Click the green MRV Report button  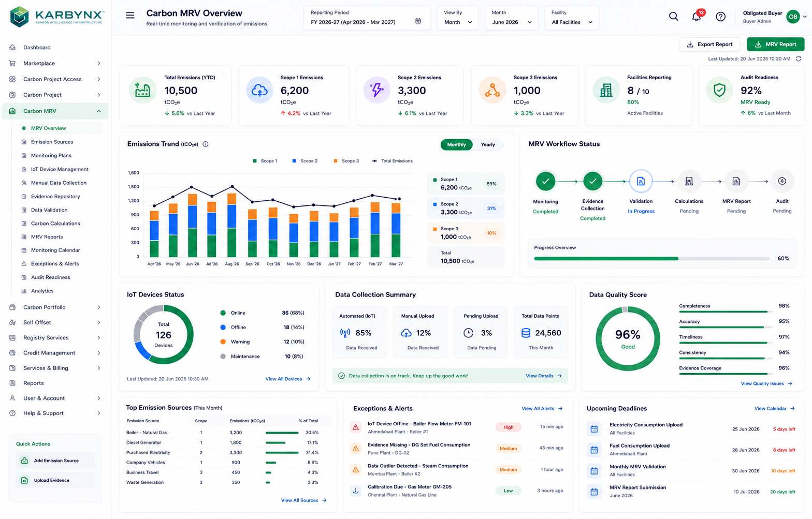point(775,45)
